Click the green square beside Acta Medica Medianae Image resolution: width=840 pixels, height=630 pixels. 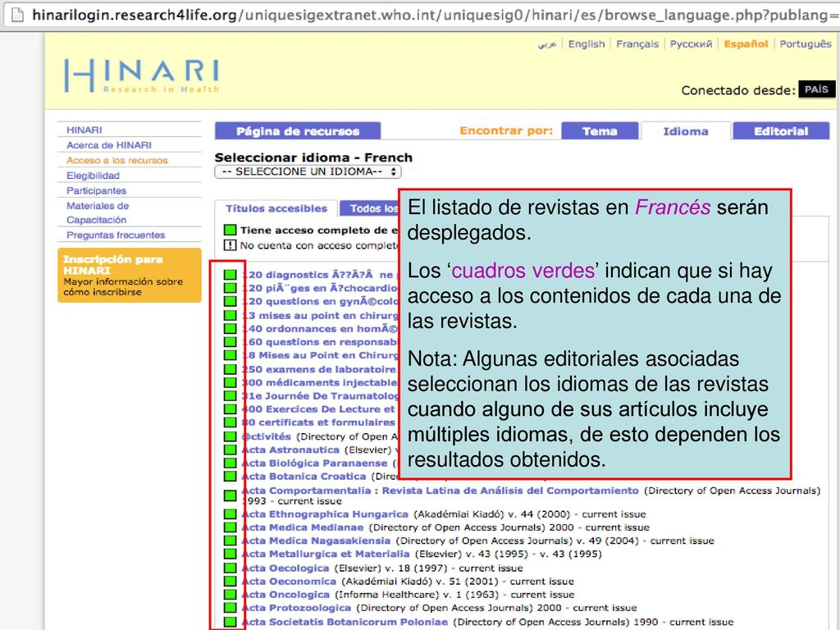pos(230,527)
